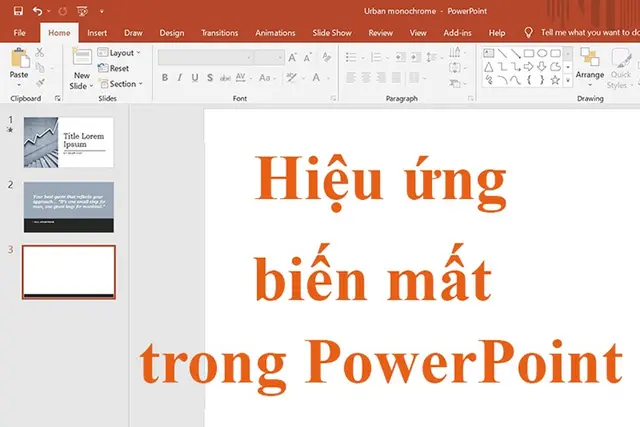Expand the Section dropdown

tap(121, 84)
